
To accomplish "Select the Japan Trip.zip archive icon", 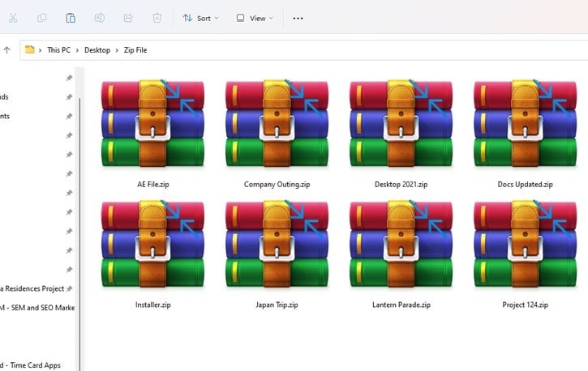I will pyautogui.click(x=277, y=244).
